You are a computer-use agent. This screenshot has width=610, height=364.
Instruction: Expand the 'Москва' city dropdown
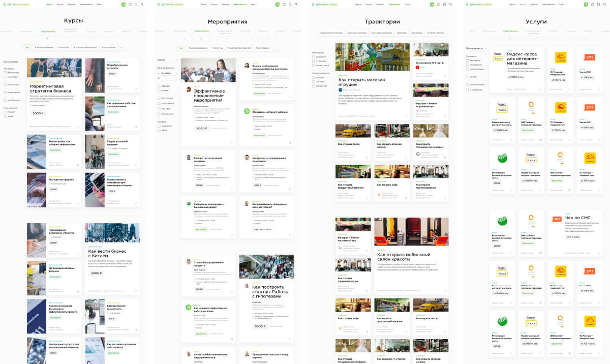pyautogui.click(x=167, y=59)
